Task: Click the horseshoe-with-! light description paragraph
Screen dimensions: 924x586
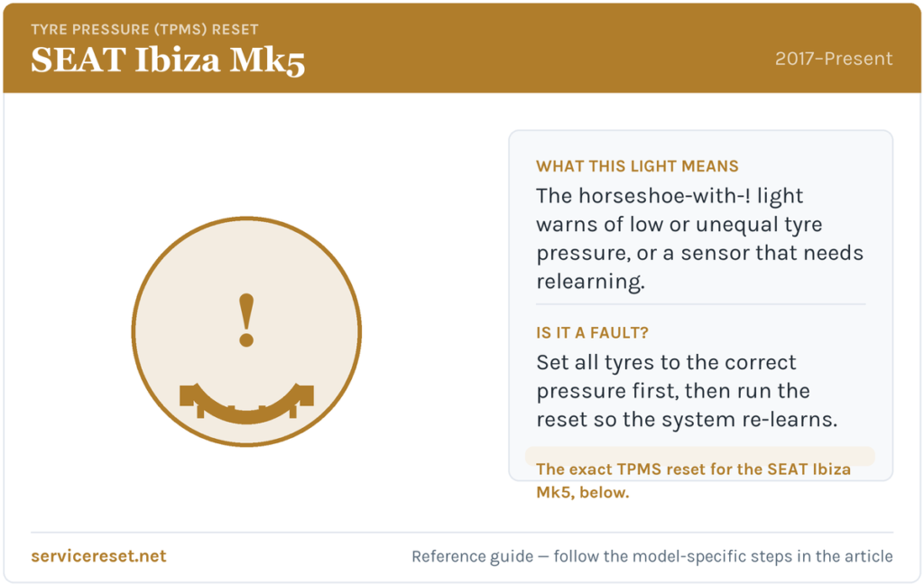Action: 699,238
